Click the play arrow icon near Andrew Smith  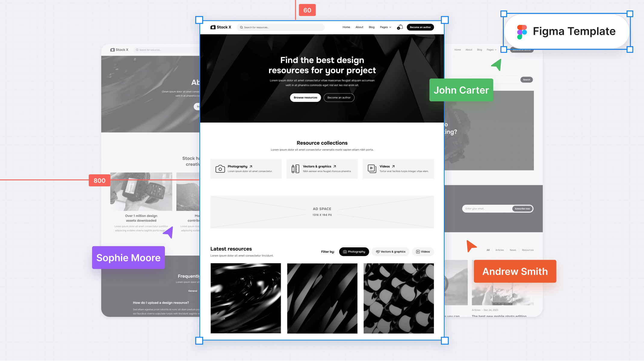(471, 246)
